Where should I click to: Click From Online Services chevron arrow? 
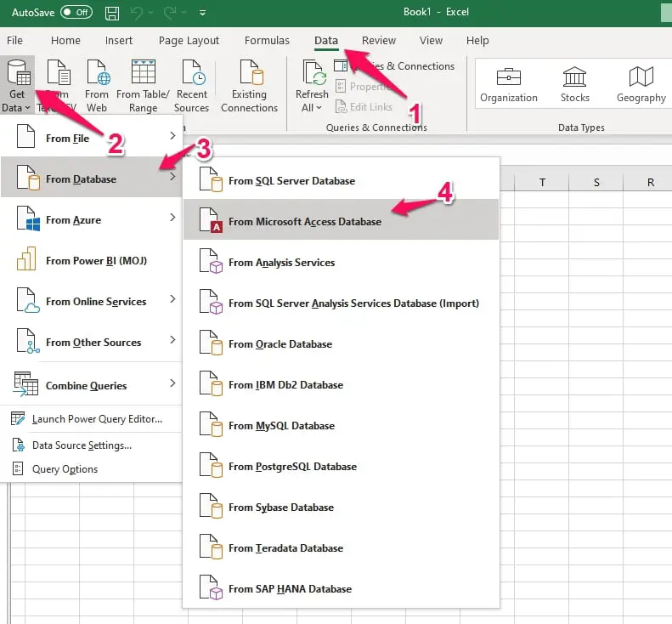click(x=172, y=299)
